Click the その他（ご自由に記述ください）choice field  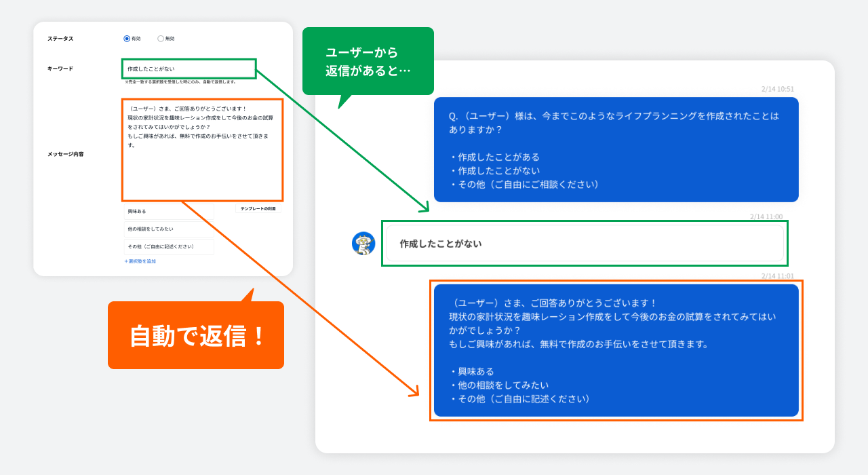click(x=167, y=246)
